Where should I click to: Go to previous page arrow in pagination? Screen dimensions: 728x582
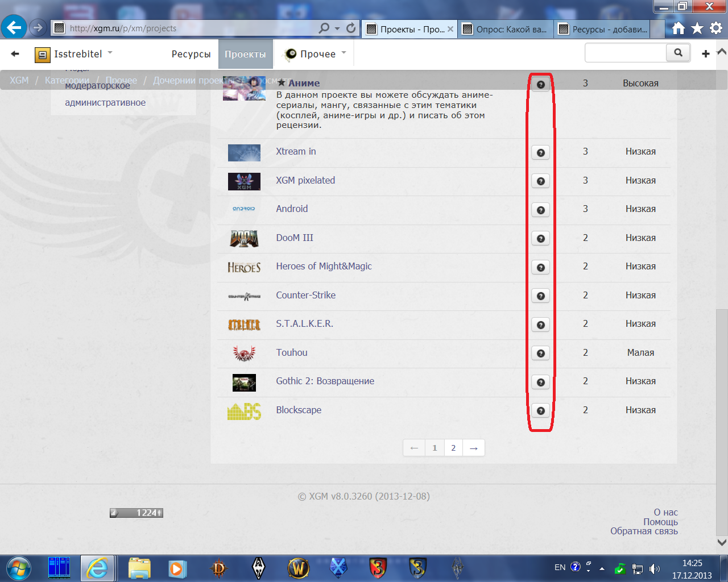pos(414,448)
